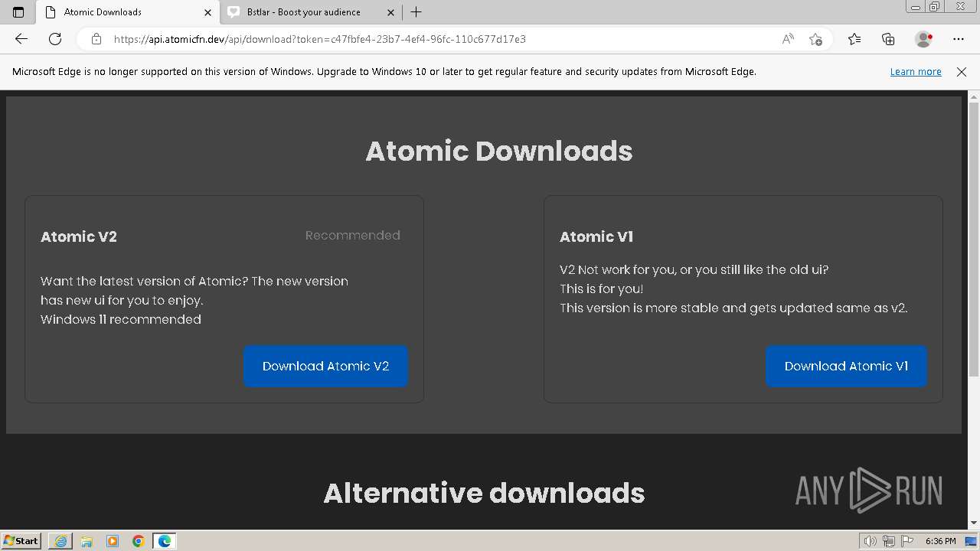The width and height of the screenshot is (980, 551).
Task: Open the Favorites list icon
Action: click(x=854, y=39)
